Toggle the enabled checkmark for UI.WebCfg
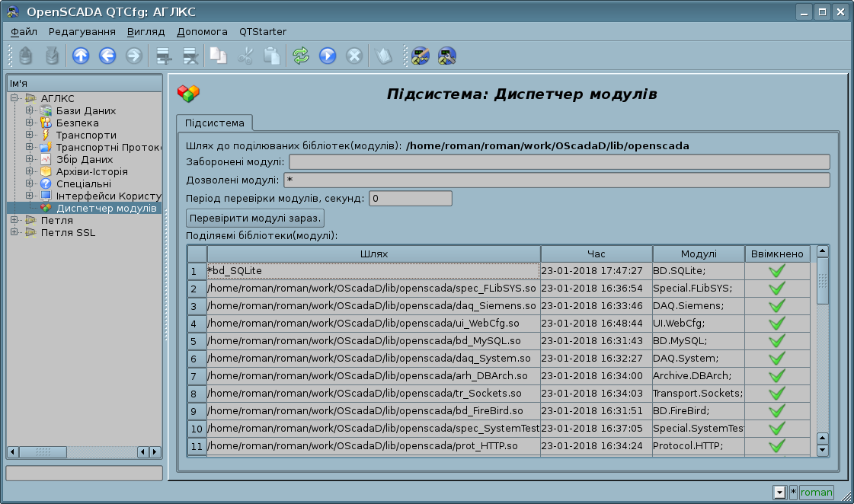854x504 pixels. click(x=776, y=324)
